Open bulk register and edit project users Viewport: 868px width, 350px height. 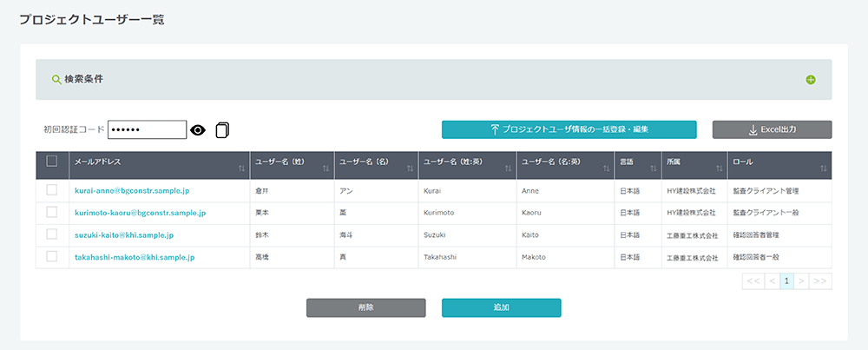point(569,129)
